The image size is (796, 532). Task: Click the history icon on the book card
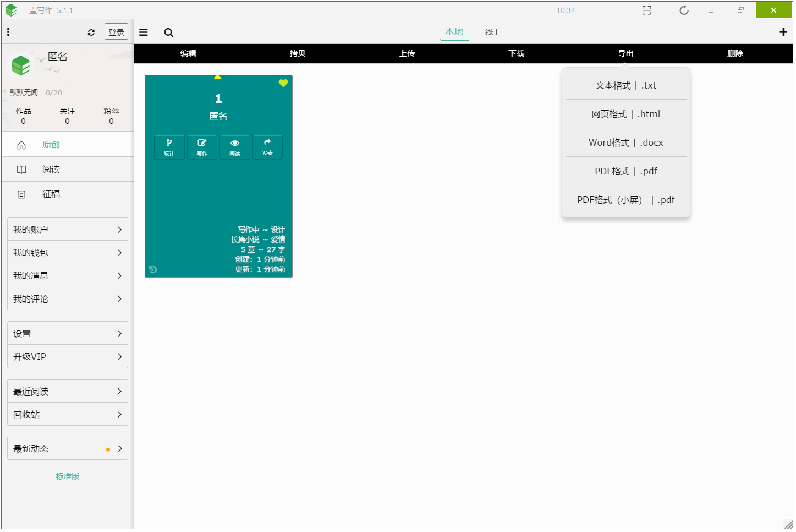[153, 270]
